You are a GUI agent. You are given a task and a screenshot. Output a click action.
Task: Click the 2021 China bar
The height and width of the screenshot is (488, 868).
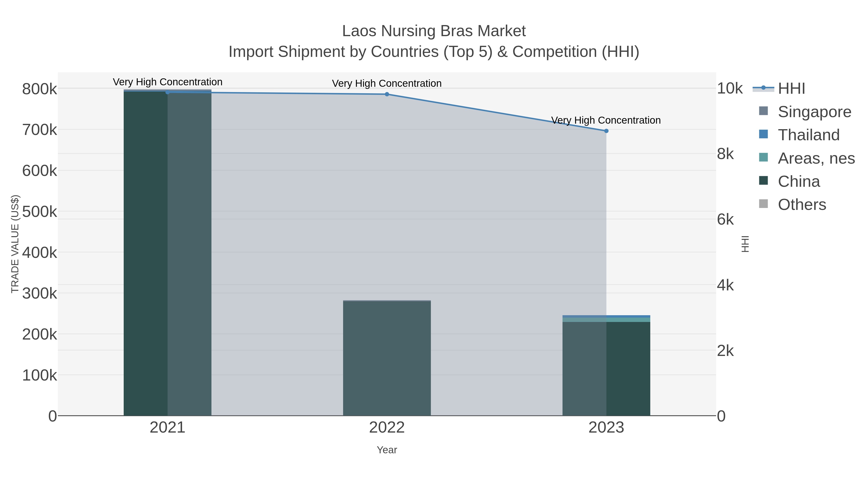168,254
